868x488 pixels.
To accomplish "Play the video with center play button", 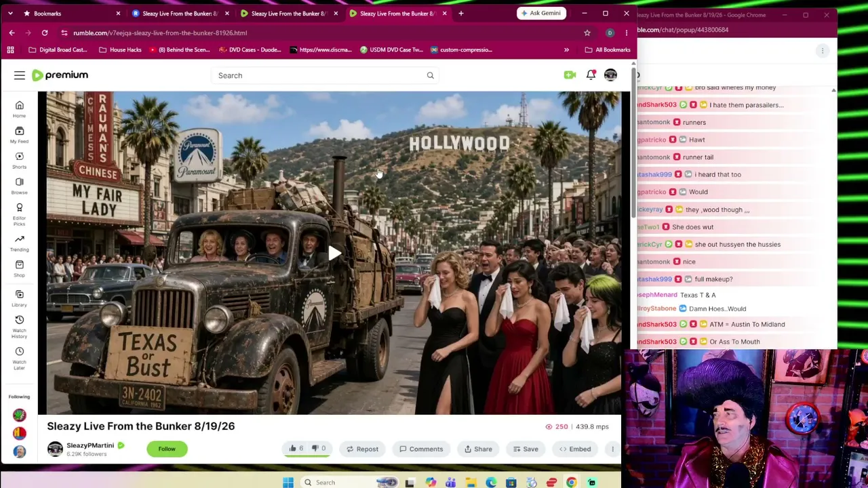I will tap(334, 253).
